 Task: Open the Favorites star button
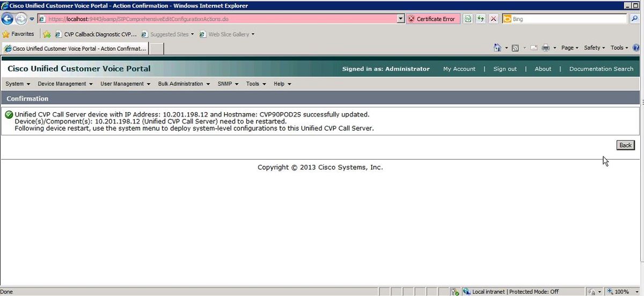pos(19,34)
